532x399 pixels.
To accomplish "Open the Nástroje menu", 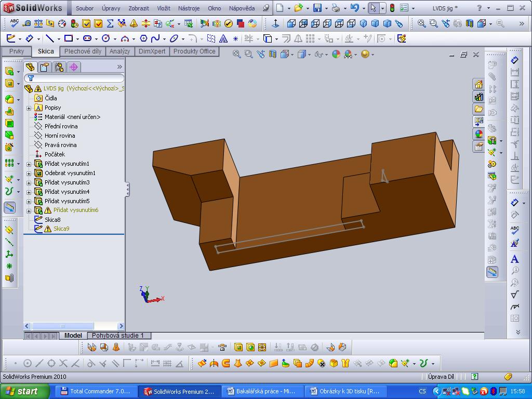I will pos(189,8).
